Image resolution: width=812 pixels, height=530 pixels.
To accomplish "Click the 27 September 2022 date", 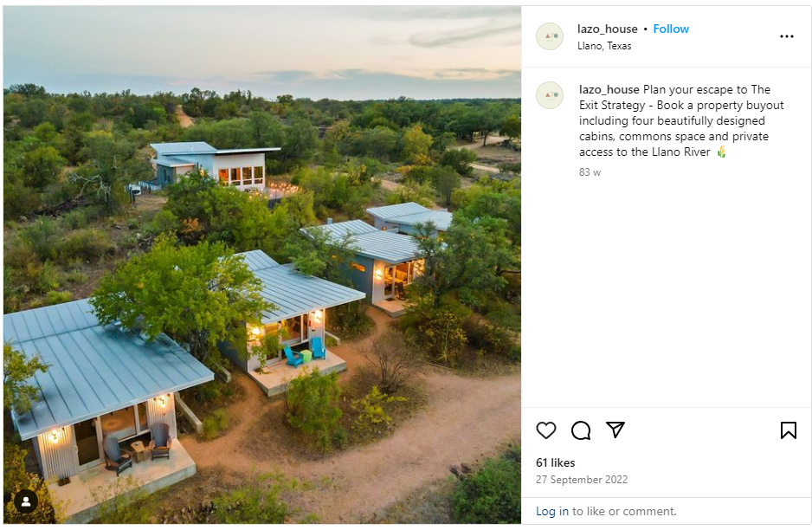I will (x=582, y=480).
